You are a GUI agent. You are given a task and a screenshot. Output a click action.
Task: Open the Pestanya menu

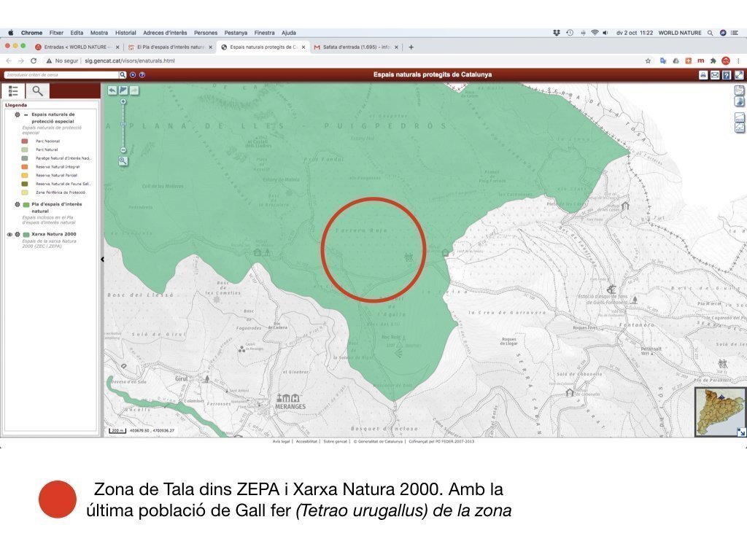tap(236, 33)
